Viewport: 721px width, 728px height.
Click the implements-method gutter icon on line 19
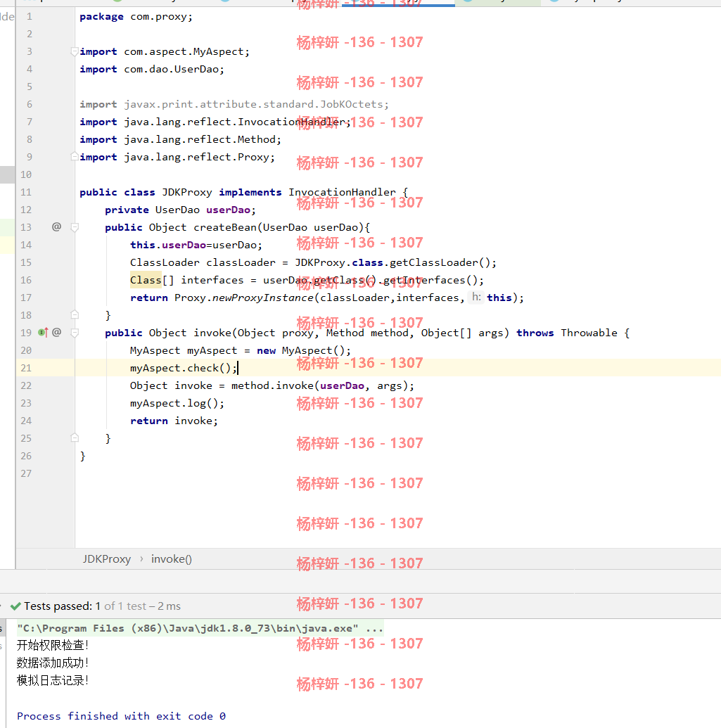click(x=43, y=333)
